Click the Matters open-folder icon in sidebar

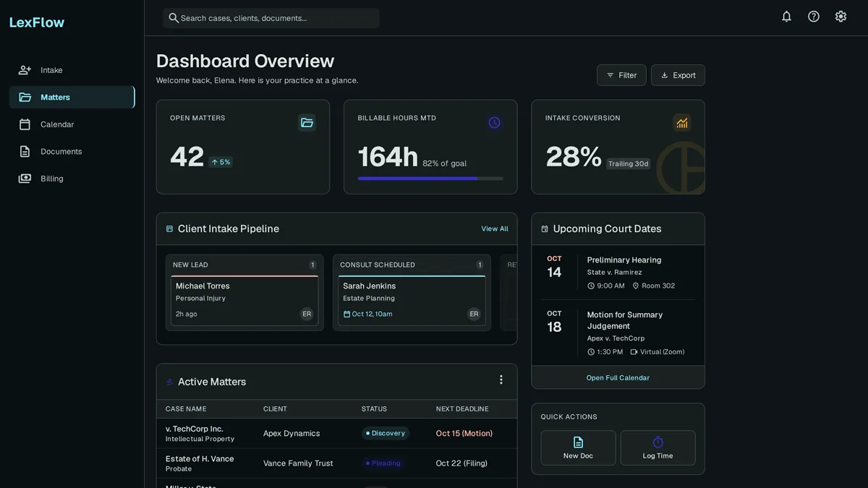pyautogui.click(x=25, y=97)
